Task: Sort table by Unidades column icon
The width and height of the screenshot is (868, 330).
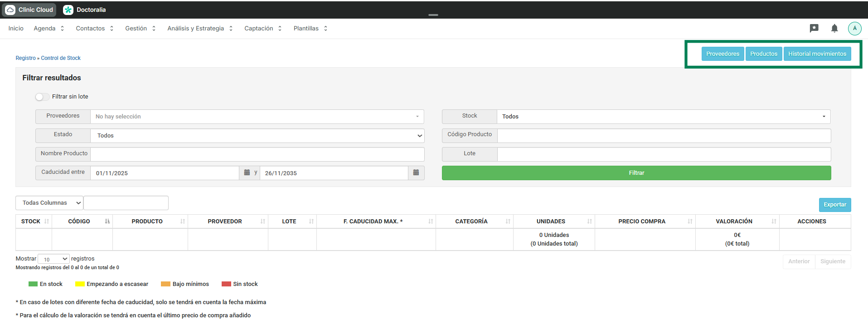Action: pos(589,222)
